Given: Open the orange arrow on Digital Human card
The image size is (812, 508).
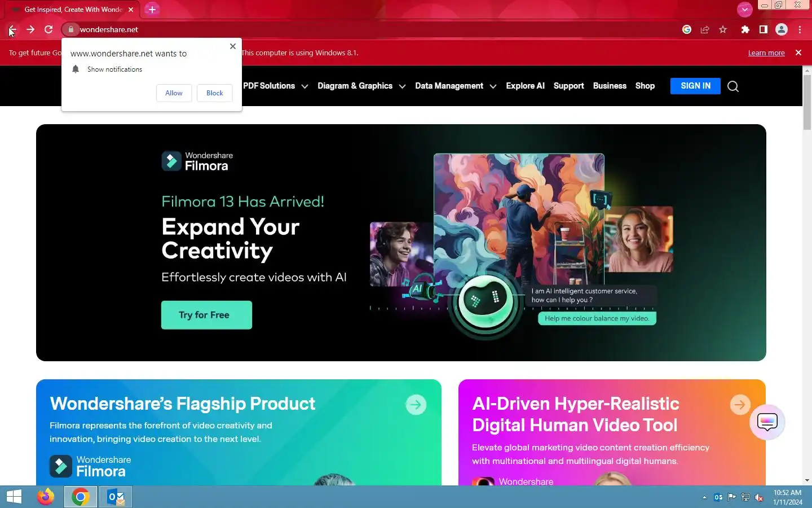Looking at the screenshot, I should (740, 404).
